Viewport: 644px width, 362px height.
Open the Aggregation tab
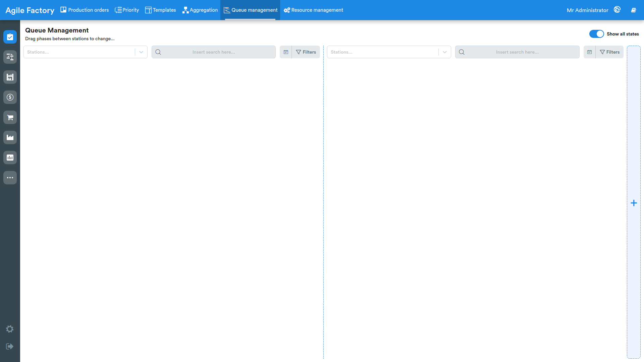200,10
